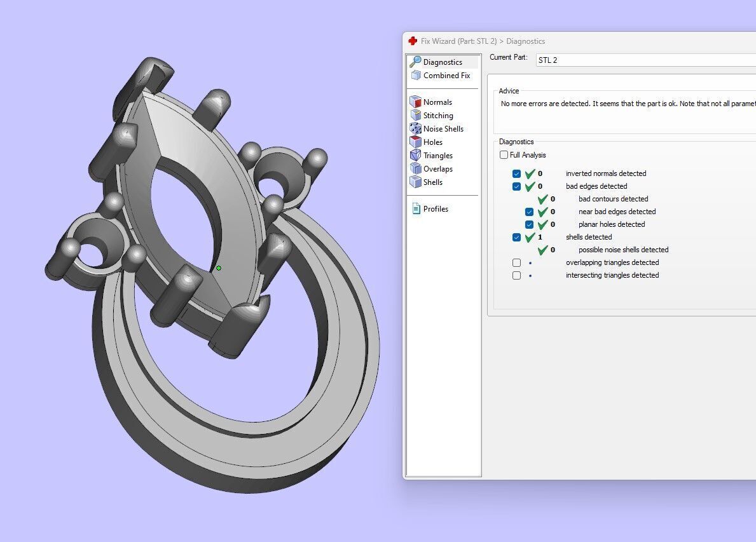Viewport: 756px width, 542px height.
Task: Enable intersecting triangles detected checkbox
Action: [516, 275]
